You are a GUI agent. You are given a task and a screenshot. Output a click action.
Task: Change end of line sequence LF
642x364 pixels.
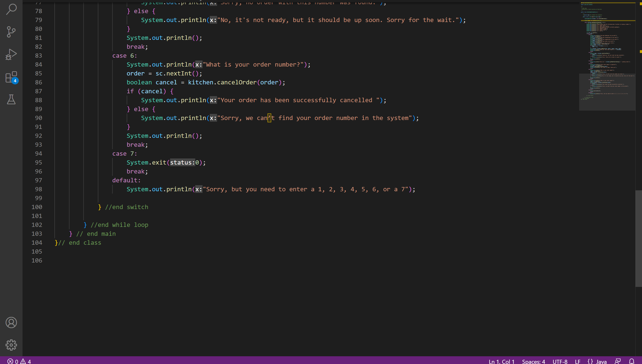click(577, 361)
